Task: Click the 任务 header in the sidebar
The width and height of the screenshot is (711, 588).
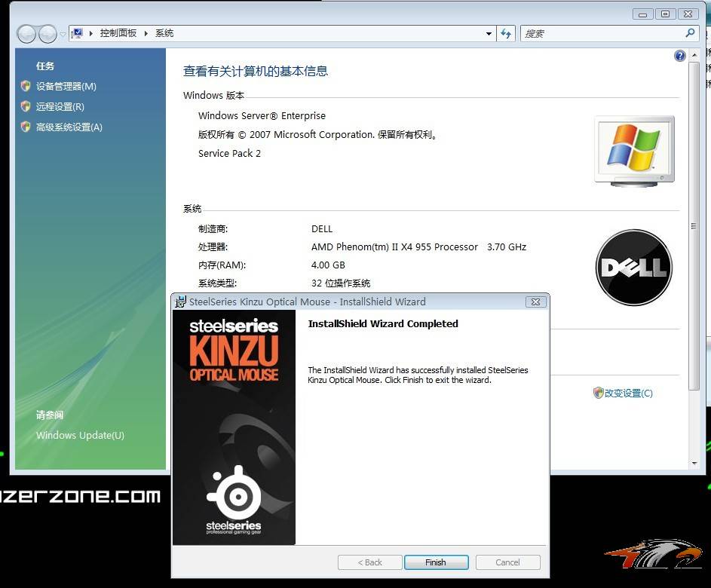Action: pos(45,66)
